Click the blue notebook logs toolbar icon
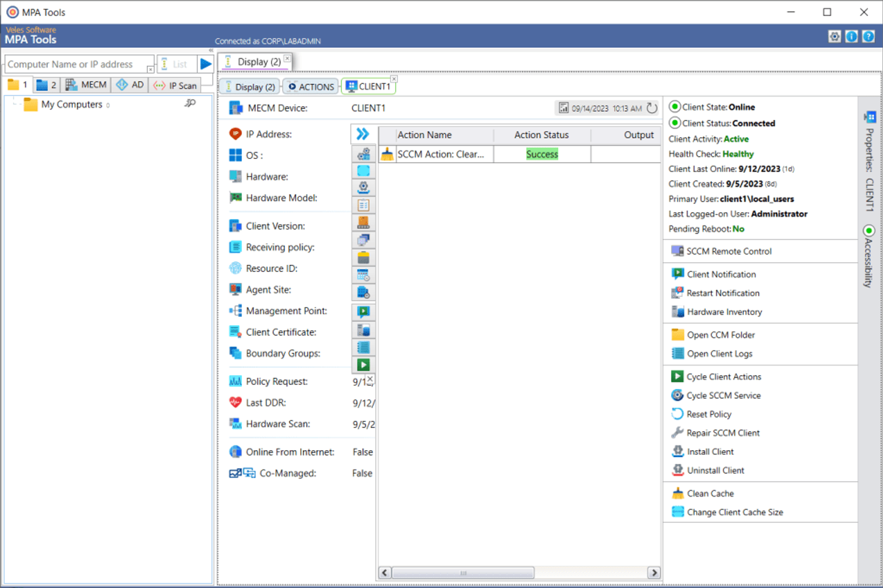Screen dimensions: 883x588 coord(363,347)
